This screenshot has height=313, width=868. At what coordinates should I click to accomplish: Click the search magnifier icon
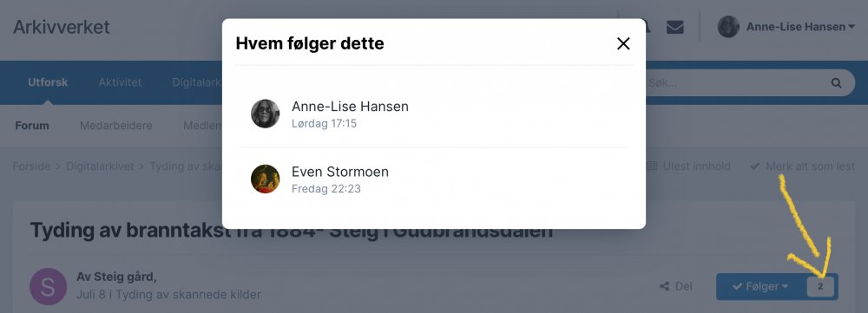(x=836, y=83)
